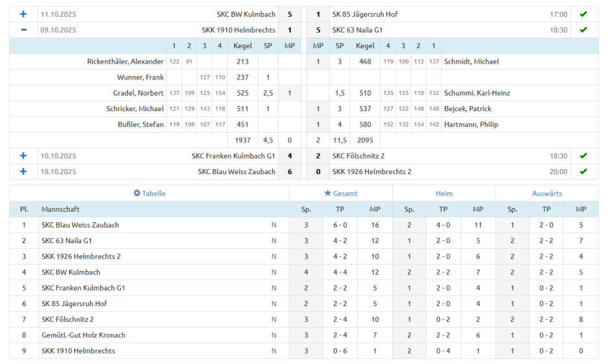Select SKC 63 Naila G1 standings row
Image resolution: width=613 pixels, height=364 pixels.
(66, 240)
